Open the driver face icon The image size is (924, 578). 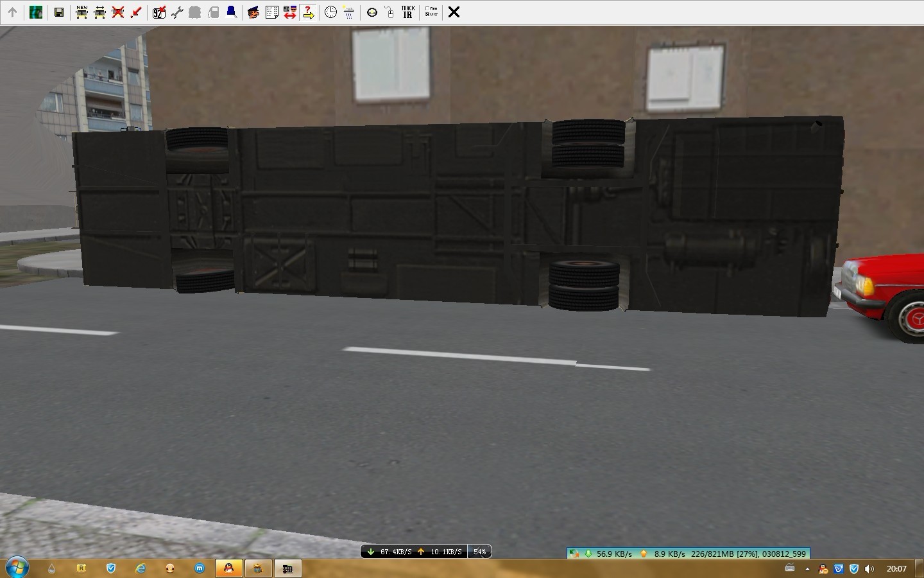coord(253,12)
